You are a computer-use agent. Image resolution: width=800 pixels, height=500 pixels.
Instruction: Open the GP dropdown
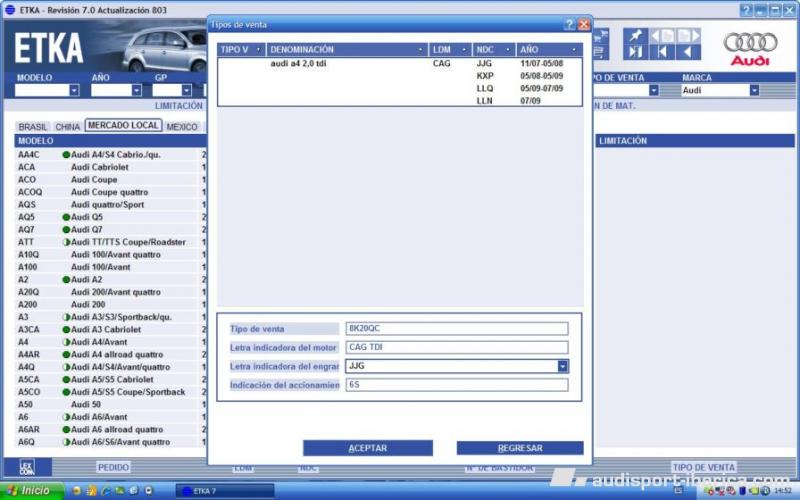(x=186, y=90)
